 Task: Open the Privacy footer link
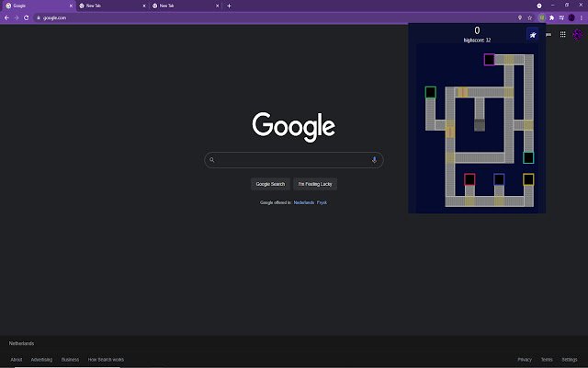click(525, 360)
